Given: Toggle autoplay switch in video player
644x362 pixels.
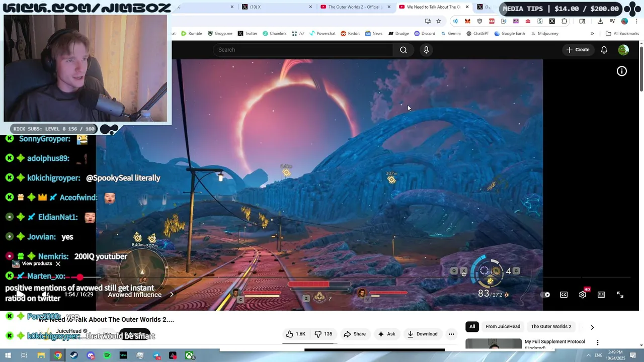Looking at the screenshot, I should (x=545, y=295).
